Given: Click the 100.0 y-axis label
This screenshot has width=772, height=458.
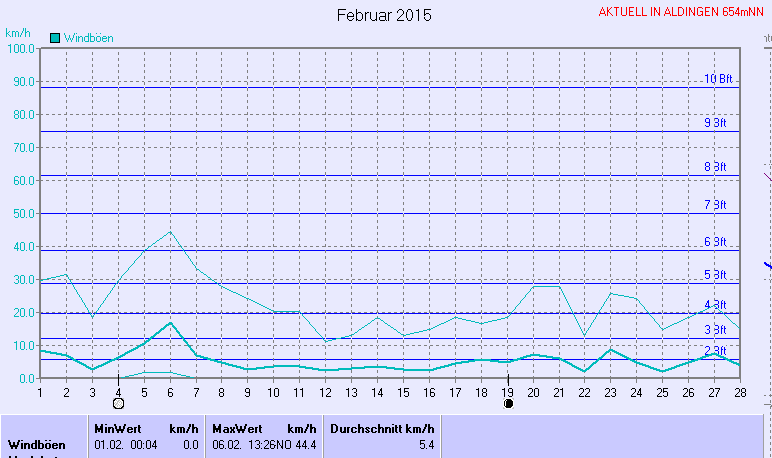Looking at the screenshot, I should (x=20, y=49).
